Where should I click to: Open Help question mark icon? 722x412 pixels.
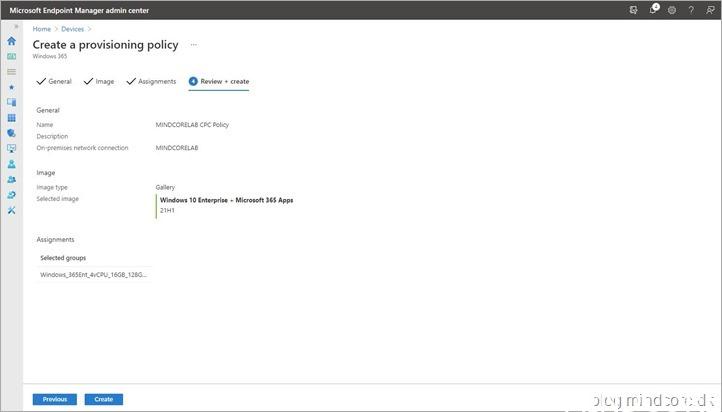690,10
